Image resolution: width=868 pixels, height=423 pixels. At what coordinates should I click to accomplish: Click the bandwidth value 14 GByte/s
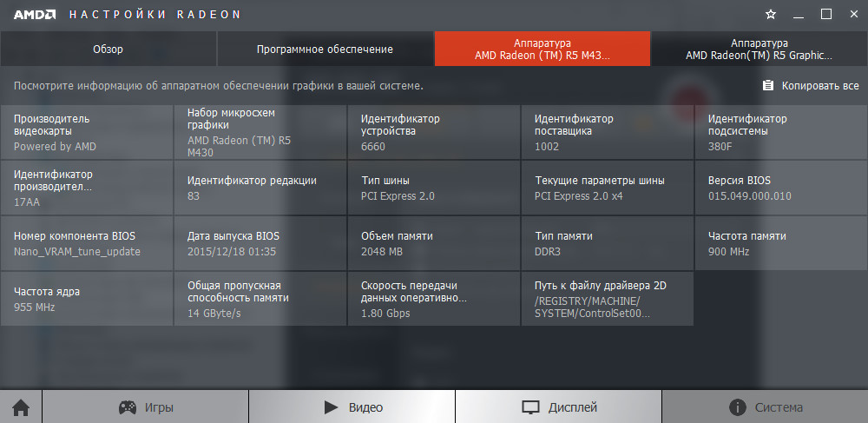pos(214,314)
